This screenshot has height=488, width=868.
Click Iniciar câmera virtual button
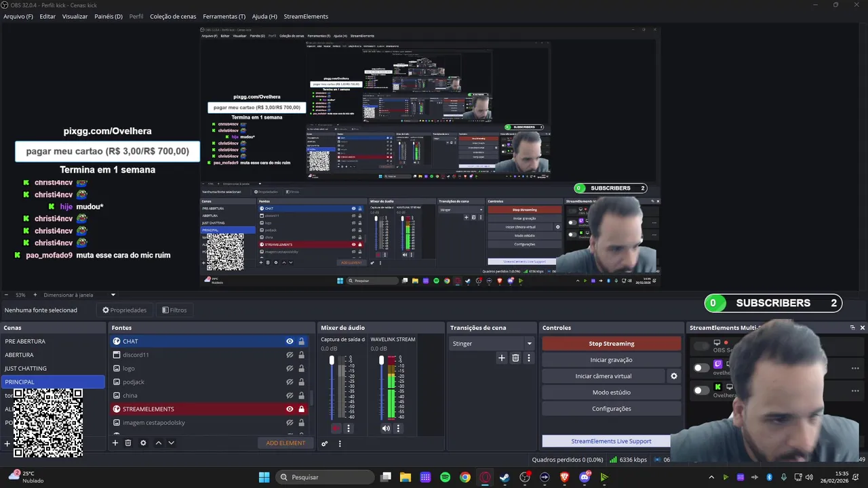(x=604, y=376)
